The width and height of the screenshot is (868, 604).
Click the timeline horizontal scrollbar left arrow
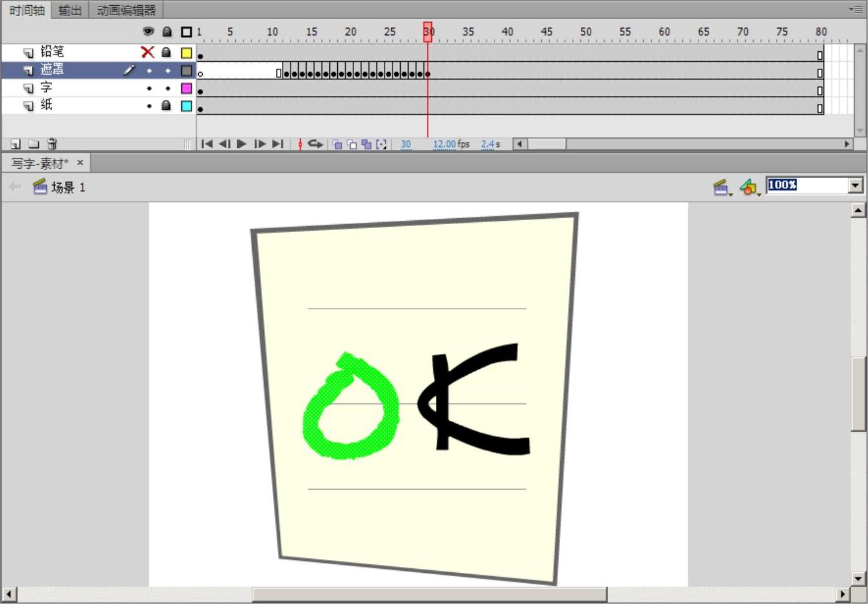coord(518,144)
